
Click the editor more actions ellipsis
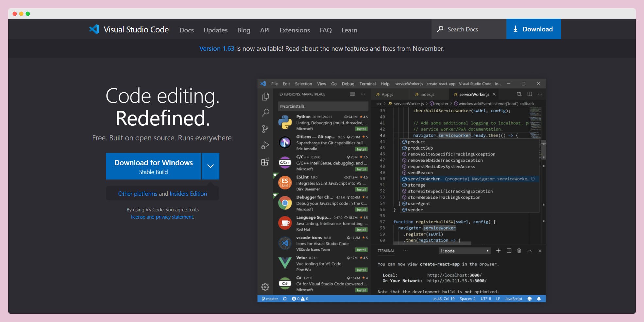click(540, 94)
